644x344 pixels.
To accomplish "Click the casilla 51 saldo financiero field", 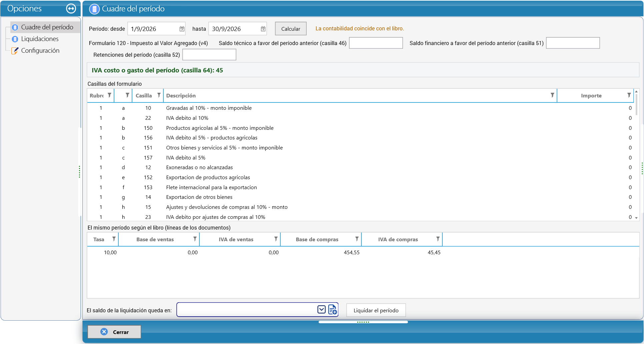I will point(573,43).
